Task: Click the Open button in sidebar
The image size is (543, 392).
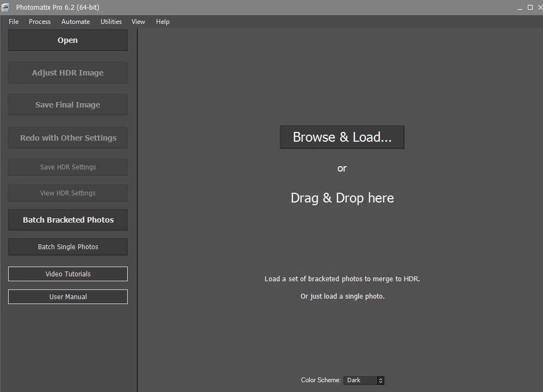Action: point(68,40)
